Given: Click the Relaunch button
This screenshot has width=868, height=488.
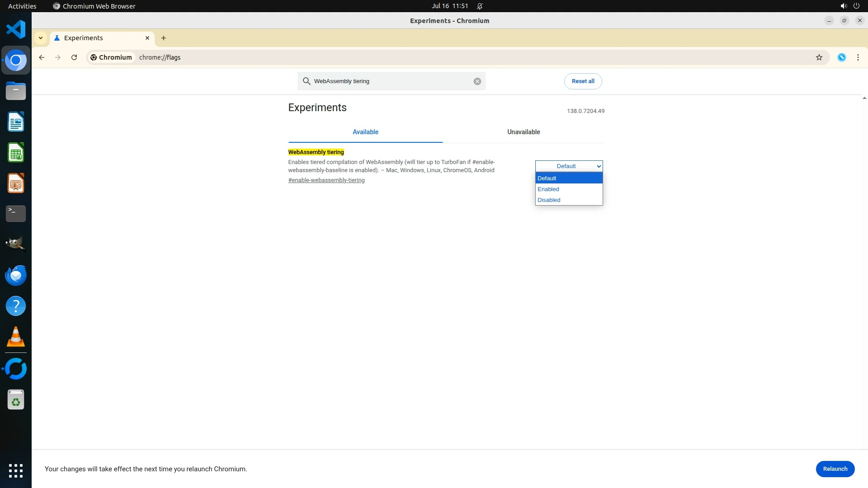Looking at the screenshot, I should (835, 469).
